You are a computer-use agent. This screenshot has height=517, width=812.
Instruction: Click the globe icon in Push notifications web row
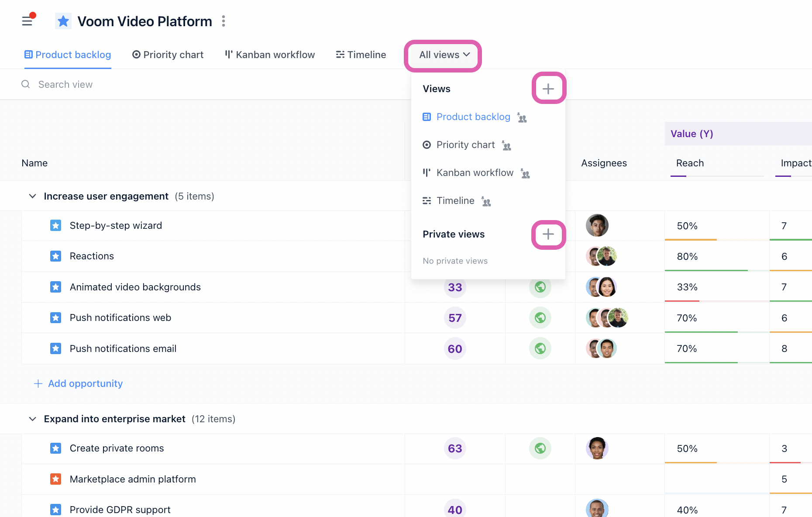pos(540,317)
